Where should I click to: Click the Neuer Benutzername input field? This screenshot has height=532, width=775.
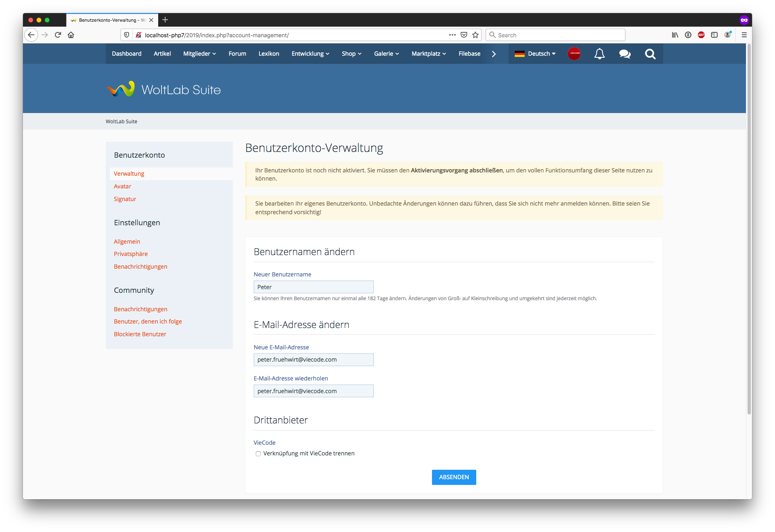(x=314, y=287)
